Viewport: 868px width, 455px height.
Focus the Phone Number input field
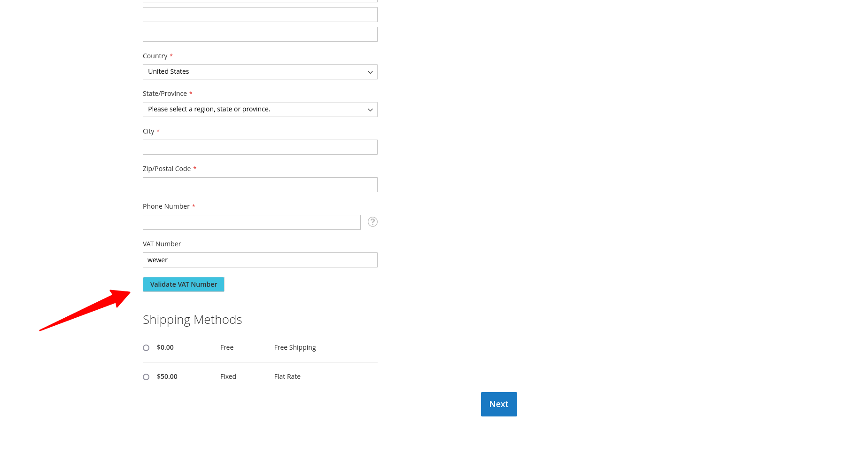click(251, 222)
